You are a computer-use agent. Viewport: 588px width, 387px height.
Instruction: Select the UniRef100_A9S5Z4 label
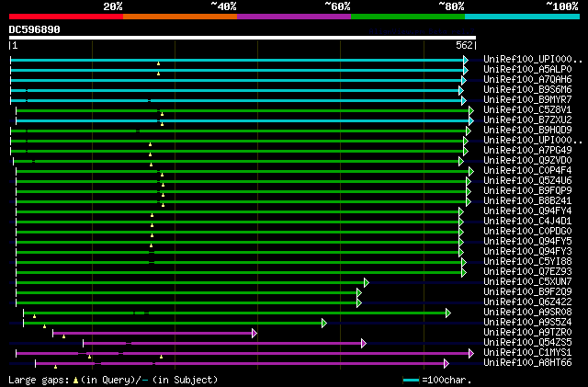(527, 323)
